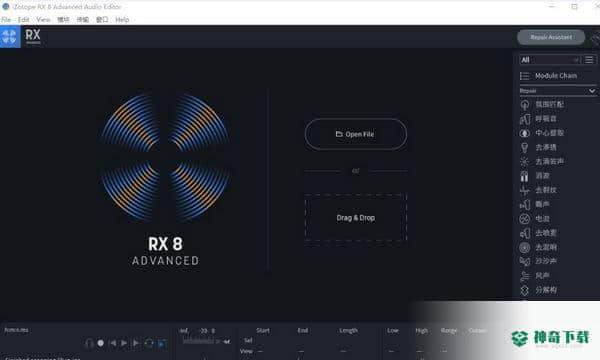Image resolution: width=600 pixels, height=360 pixels.
Task: Open the Help menu
Action: (x=122, y=20)
